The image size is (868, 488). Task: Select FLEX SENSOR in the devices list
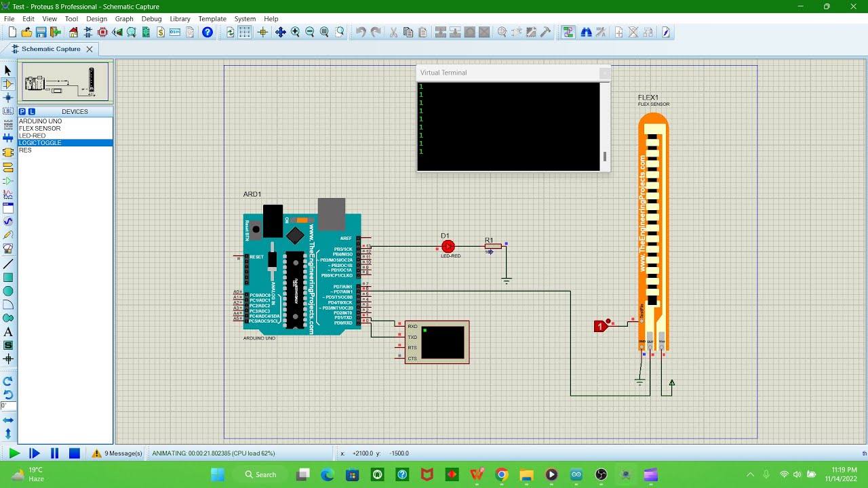click(65, 128)
